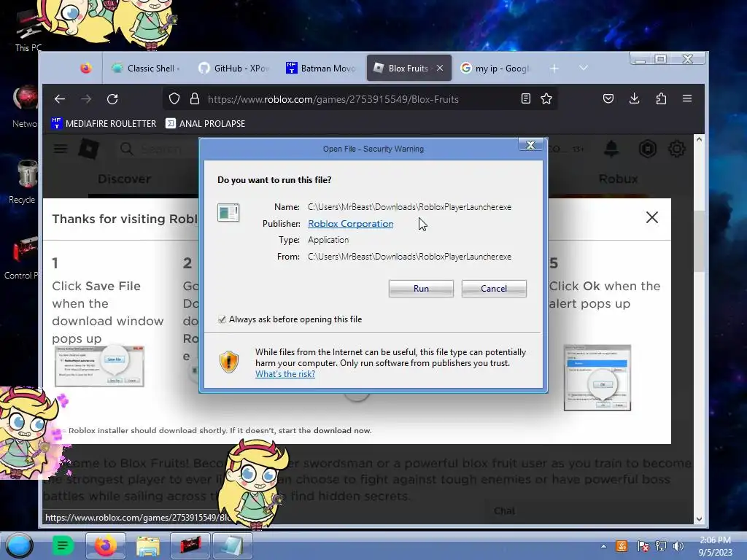
Task: Open the green notes app in taskbar
Action: [63, 545]
